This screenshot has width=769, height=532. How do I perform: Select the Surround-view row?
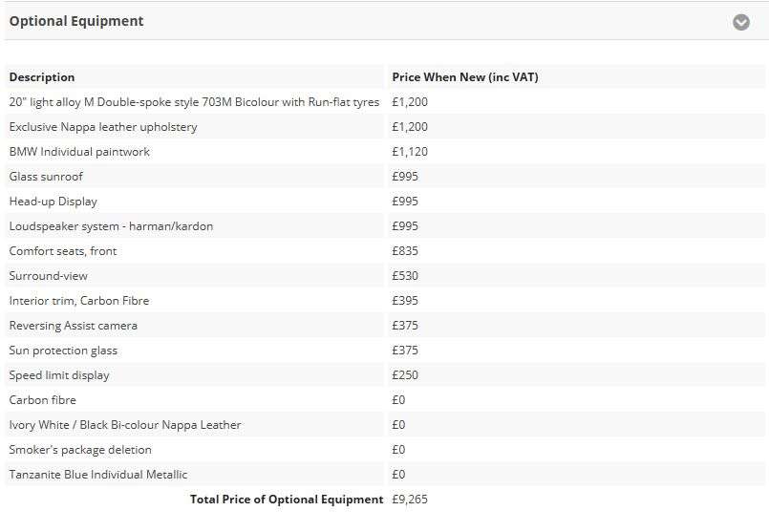click(x=384, y=276)
